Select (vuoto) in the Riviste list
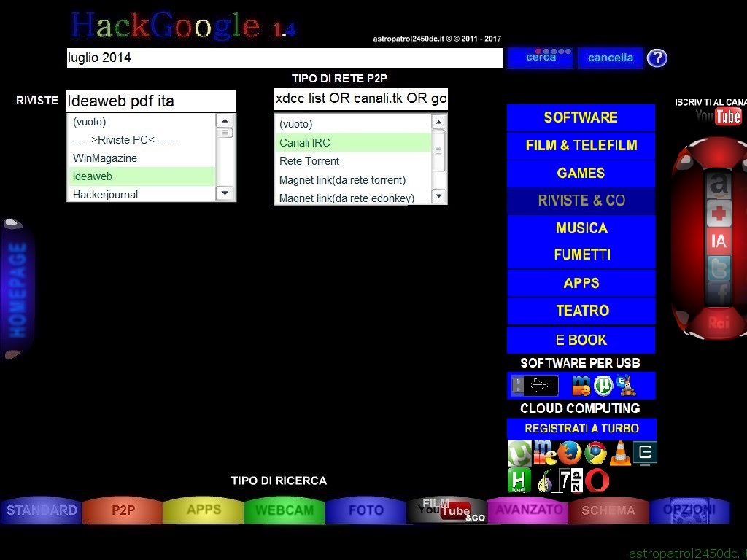Image resolution: width=747 pixels, height=560 pixels. tap(142, 122)
